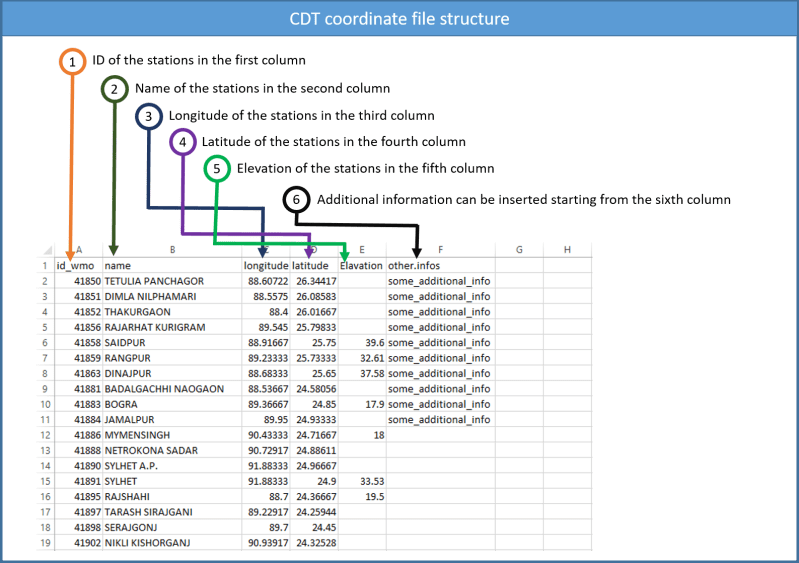The height and width of the screenshot is (563, 799).
Task: Select cell JAMALPUR
Action: 172,420
